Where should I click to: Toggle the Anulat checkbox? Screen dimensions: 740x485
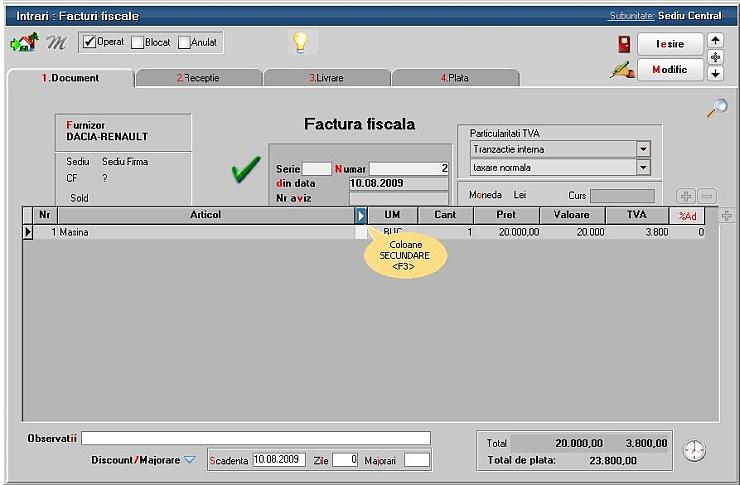point(184,42)
